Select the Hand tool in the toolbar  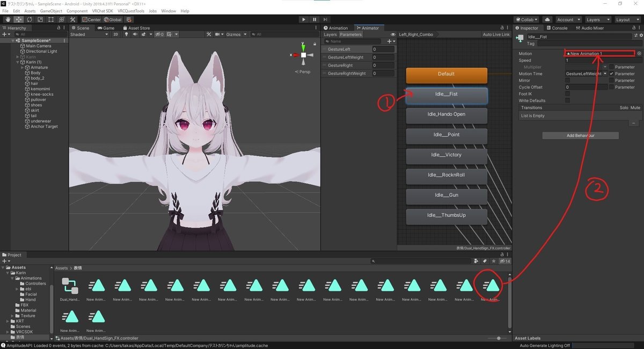pyautogui.click(x=7, y=19)
